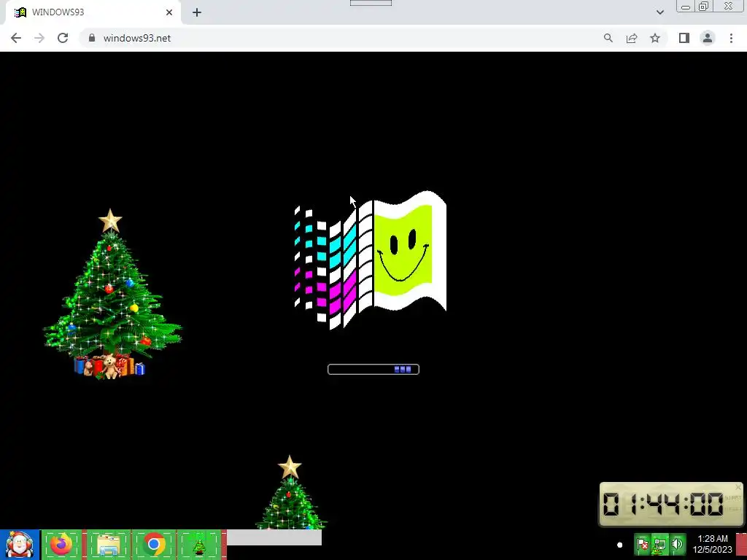
Task: View site info via the padlock icon
Action: [x=92, y=38]
